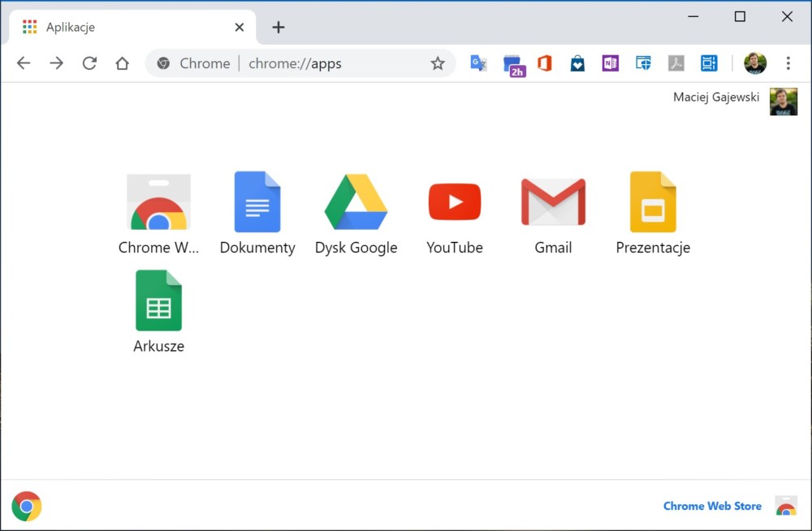812x531 pixels.
Task: Click the Google Translate extension icon
Action: [x=478, y=63]
